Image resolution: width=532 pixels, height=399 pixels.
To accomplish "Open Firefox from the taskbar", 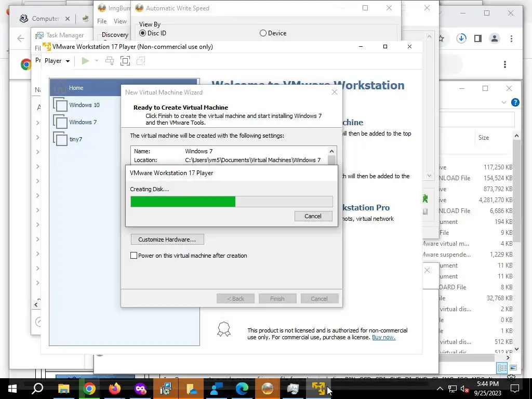I will click(x=115, y=389).
